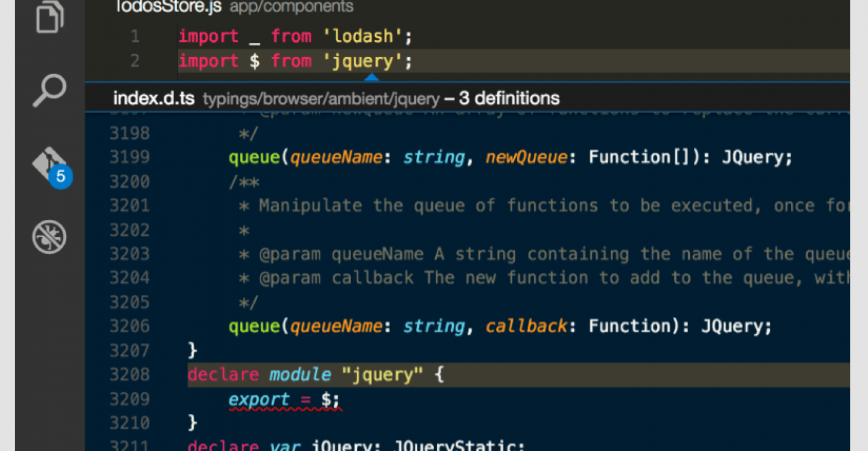
Task: Open the Explorer view in the activity bar
Action: pos(49,18)
